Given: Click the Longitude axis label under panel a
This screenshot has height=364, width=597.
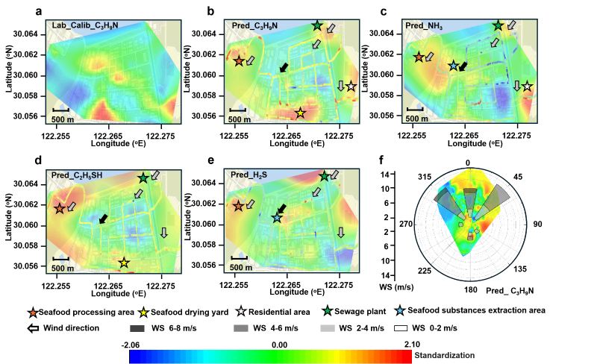Looking at the screenshot, I should coord(118,143).
